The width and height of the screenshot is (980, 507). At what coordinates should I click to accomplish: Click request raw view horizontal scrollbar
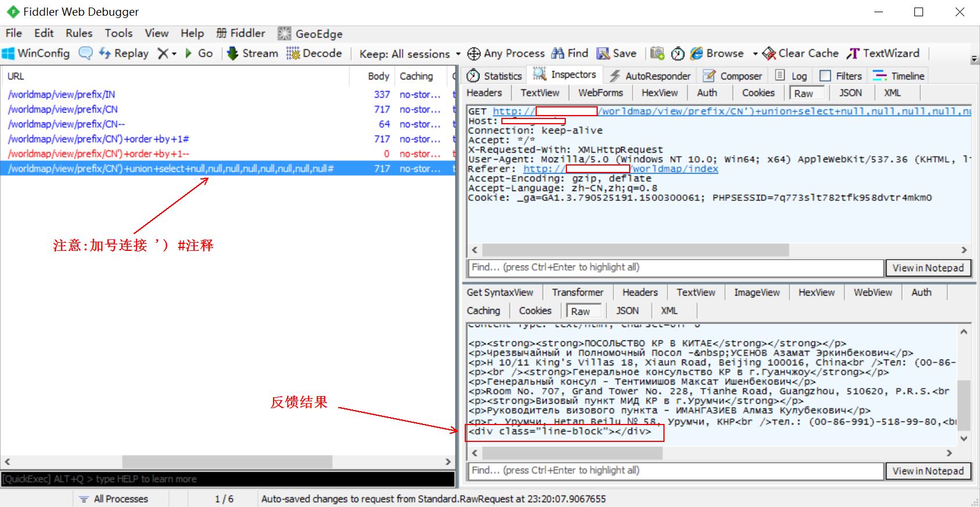click(636, 250)
